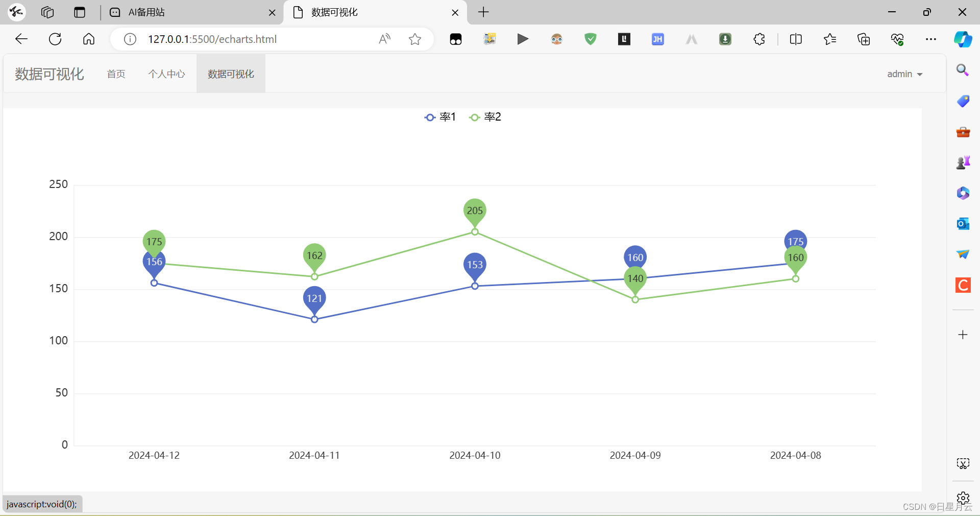Add page to favorites star

click(415, 39)
